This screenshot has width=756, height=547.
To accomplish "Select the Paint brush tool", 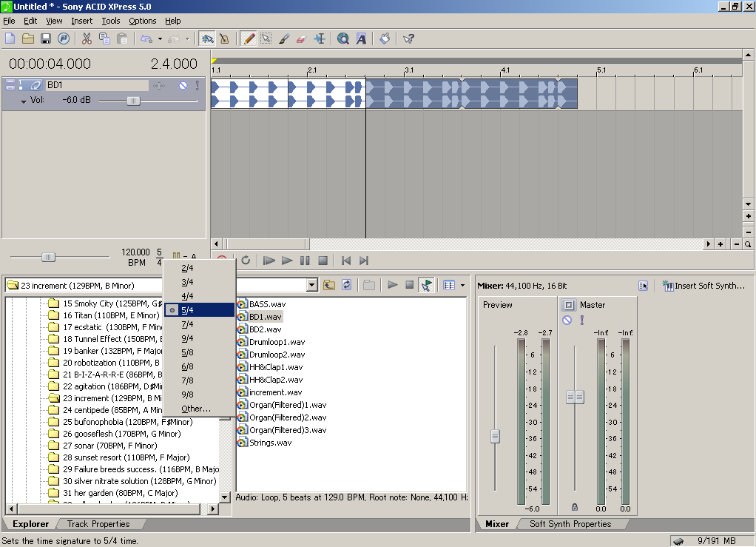I will 284,38.
